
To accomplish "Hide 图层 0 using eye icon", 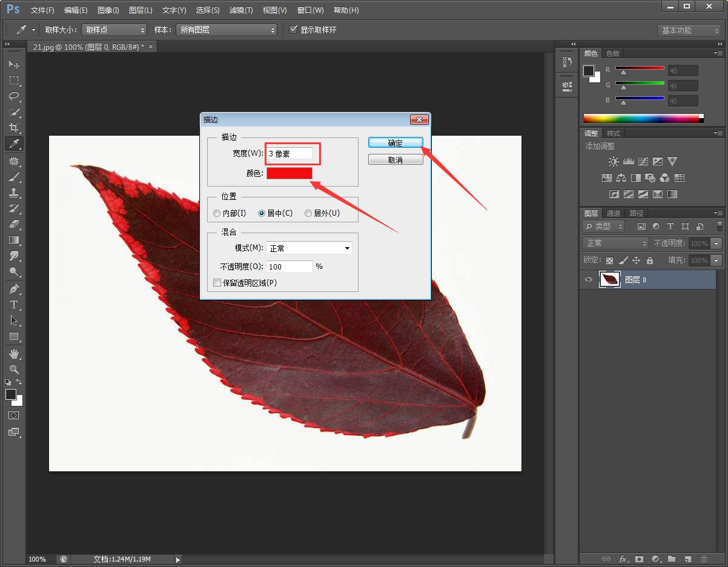I will click(x=588, y=279).
